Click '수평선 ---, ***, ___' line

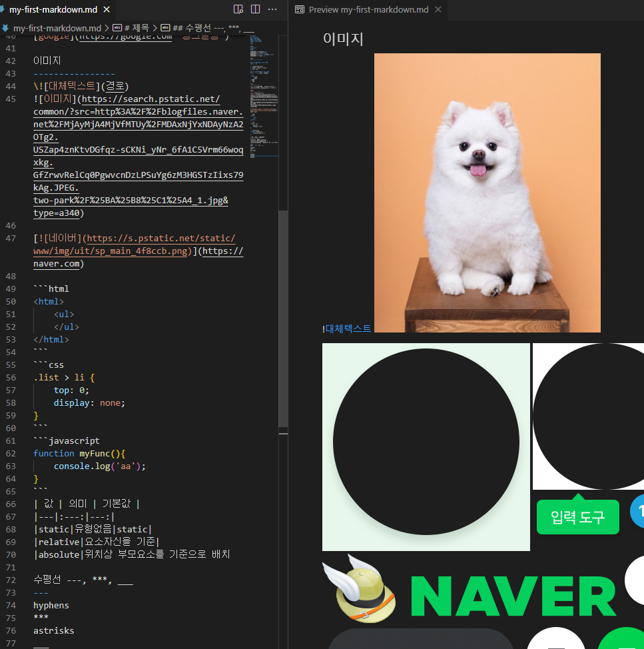(83, 580)
